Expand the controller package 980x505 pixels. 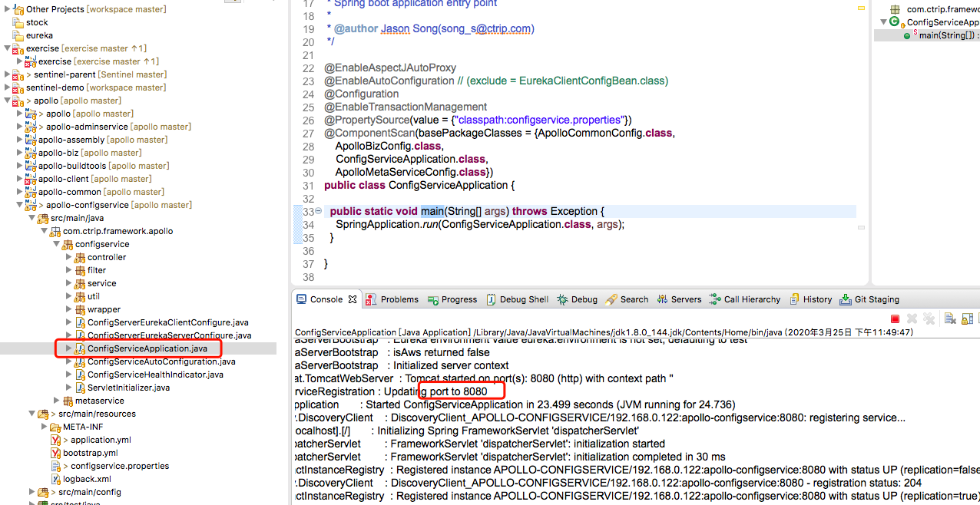(x=69, y=257)
